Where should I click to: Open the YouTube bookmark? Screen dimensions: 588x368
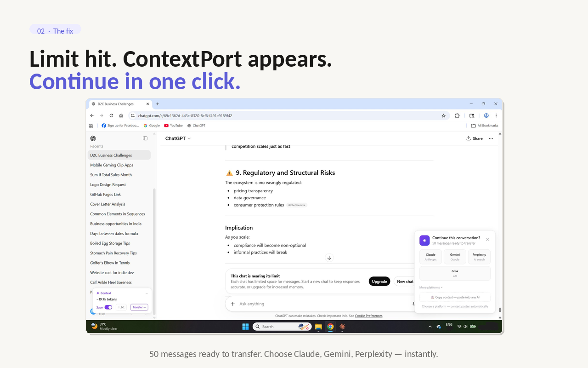(173, 126)
